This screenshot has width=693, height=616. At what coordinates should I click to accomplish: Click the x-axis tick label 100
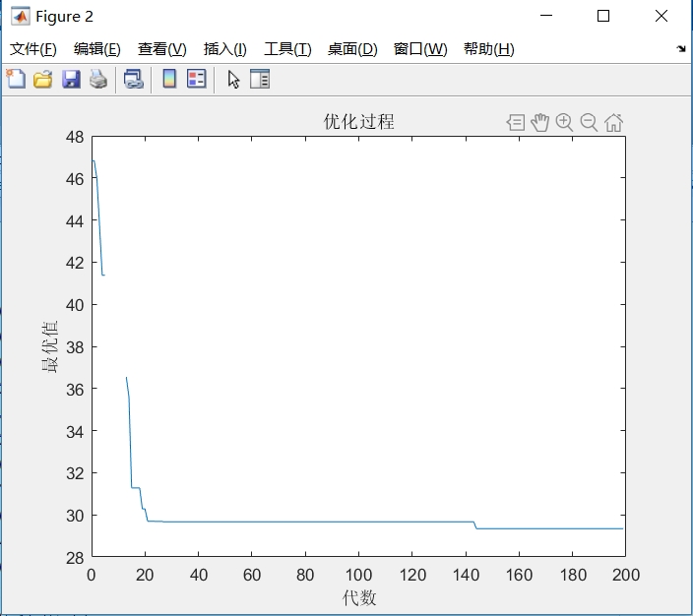[x=358, y=575]
